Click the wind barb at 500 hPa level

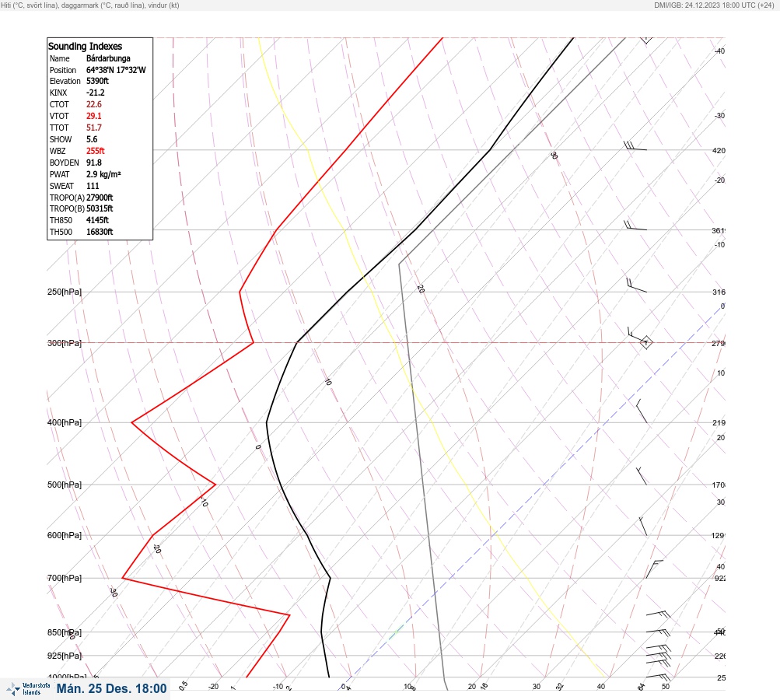click(642, 476)
